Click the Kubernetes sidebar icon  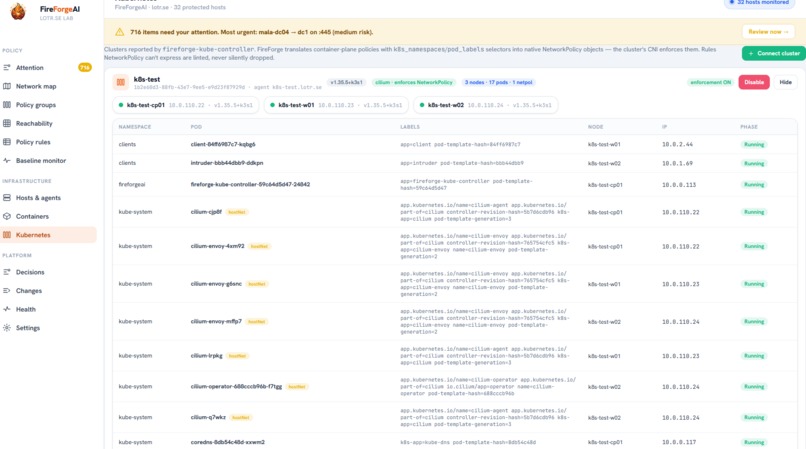(7, 235)
